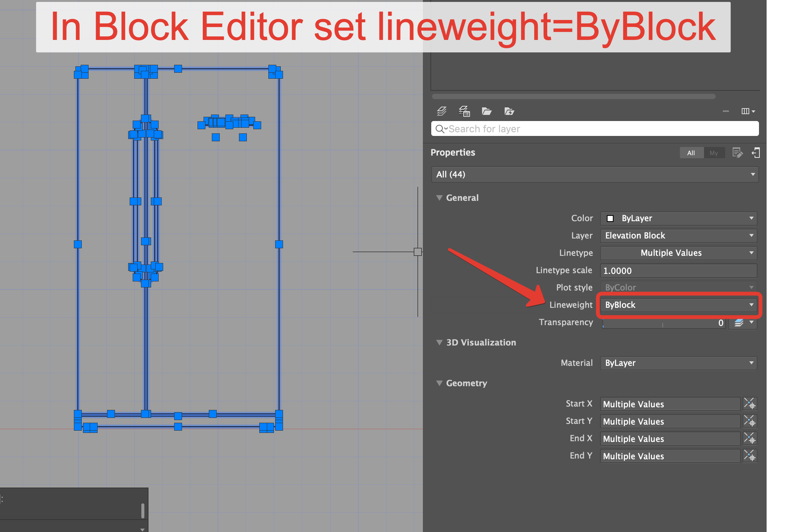Click the pick point icon beside Start X

click(x=750, y=404)
